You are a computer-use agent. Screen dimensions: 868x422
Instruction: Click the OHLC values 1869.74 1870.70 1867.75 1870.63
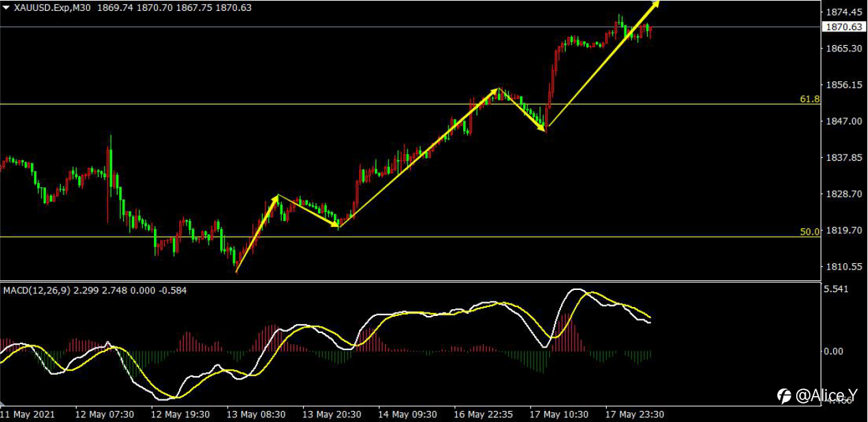click(174, 8)
